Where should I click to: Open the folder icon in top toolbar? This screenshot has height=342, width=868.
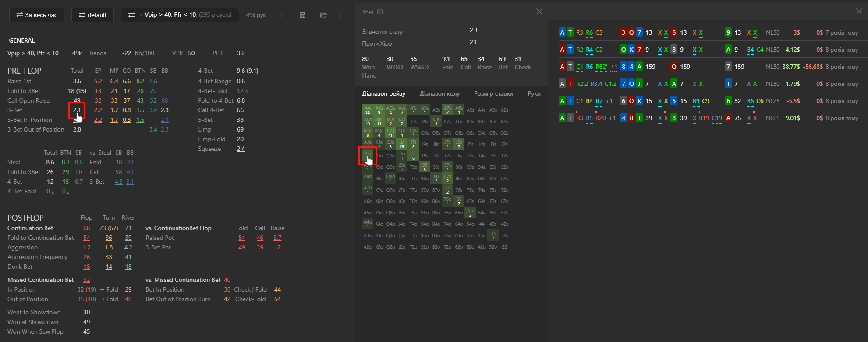pos(323,15)
